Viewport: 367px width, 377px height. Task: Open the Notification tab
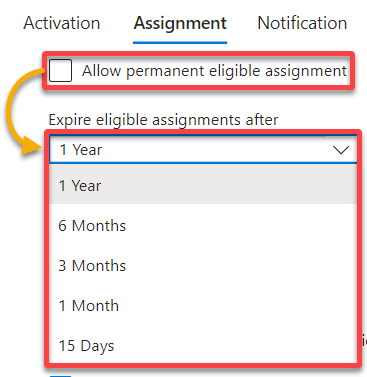click(x=302, y=23)
